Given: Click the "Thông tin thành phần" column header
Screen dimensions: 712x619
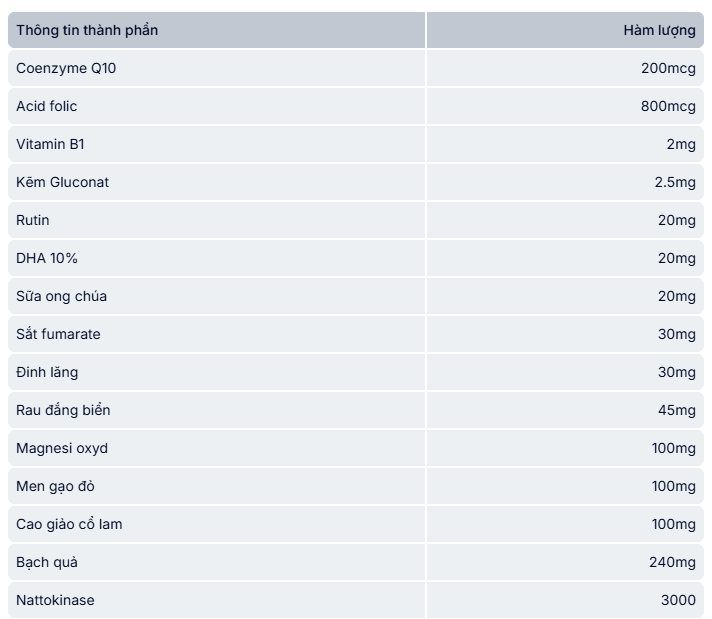Looking at the screenshot, I should click(x=87, y=30).
